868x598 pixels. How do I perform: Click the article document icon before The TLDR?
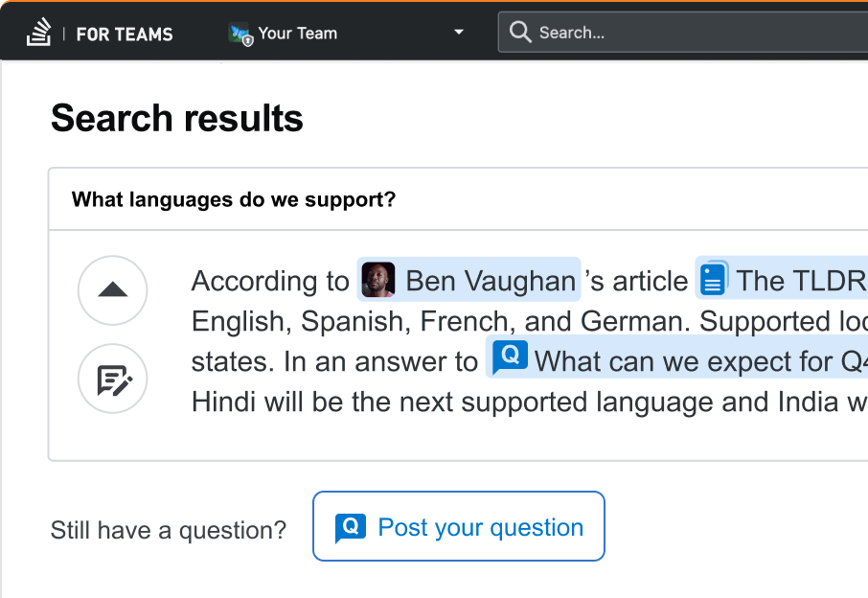point(714,278)
